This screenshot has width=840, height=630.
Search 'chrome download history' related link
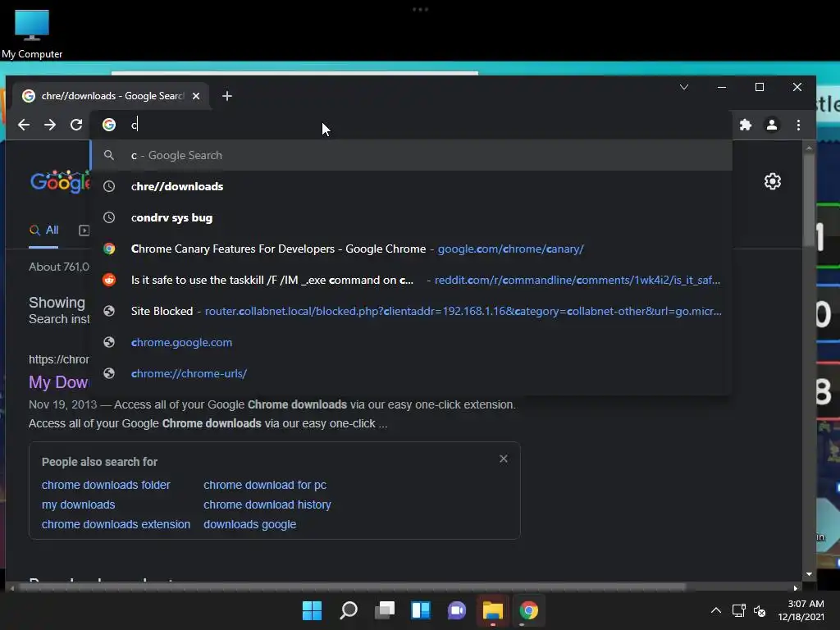267,504
